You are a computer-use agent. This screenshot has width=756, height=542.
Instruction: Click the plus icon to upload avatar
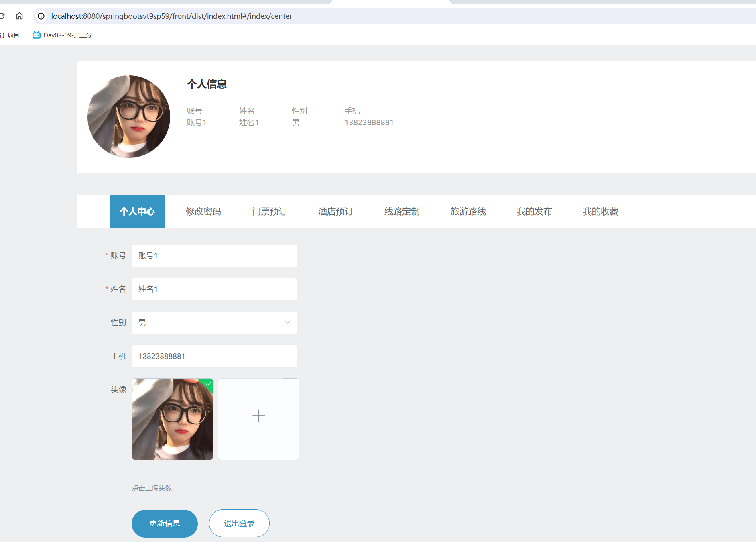[259, 416]
